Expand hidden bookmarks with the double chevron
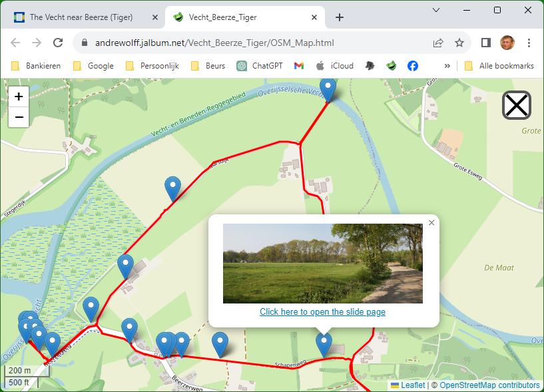 tap(447, 66)
